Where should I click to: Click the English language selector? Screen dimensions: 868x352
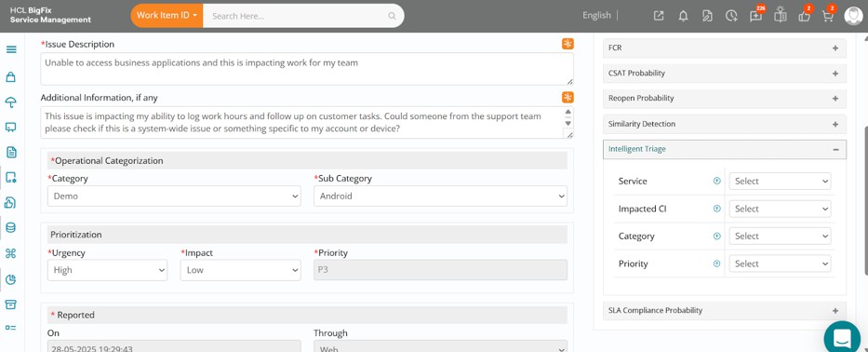coord(596,16)
